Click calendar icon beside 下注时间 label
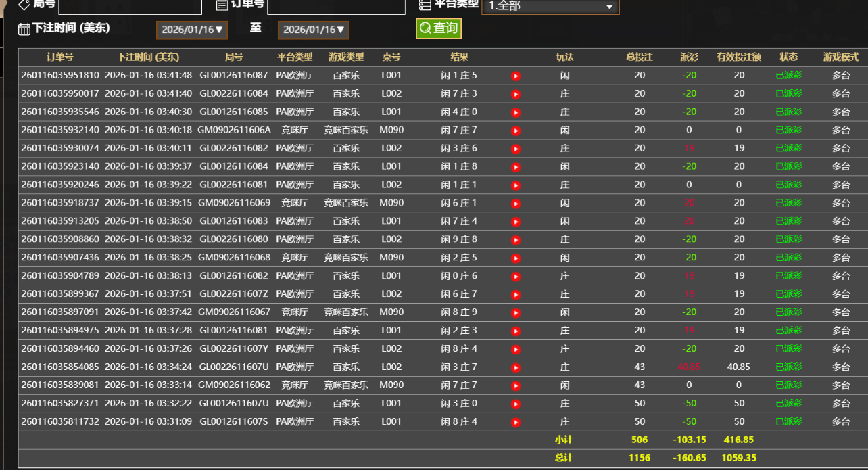The image size is (868, 470). pyautogui.click(x=24, y=29)
